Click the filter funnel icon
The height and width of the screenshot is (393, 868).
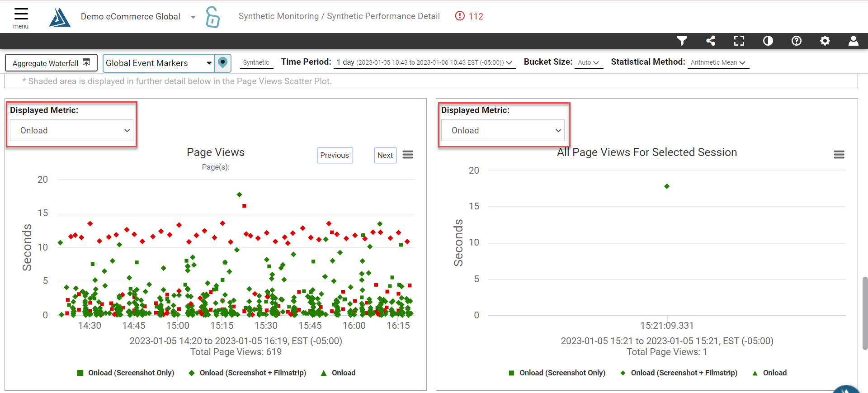[x=682, y=41]
